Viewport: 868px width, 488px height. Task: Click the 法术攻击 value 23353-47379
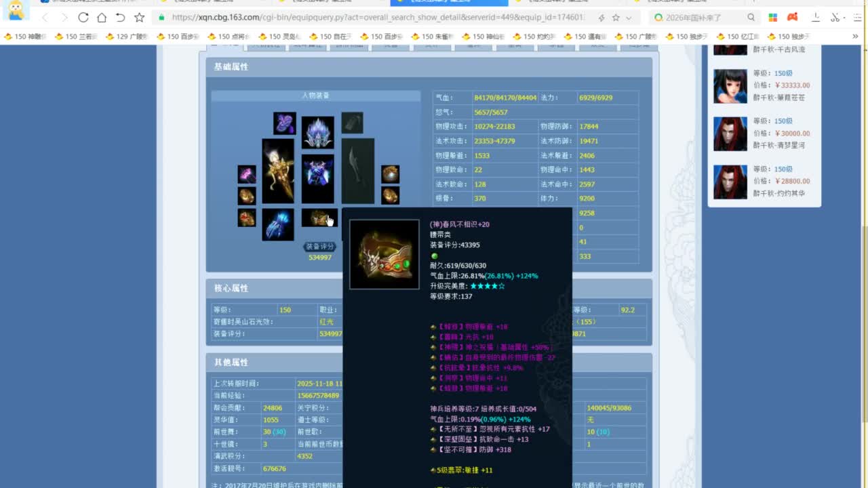tap(494, 141)
